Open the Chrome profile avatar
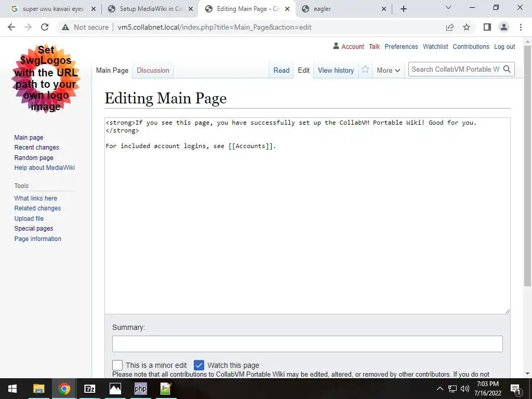Image resolution: width=532 pixels, height=399 pixels. [504, 27]
